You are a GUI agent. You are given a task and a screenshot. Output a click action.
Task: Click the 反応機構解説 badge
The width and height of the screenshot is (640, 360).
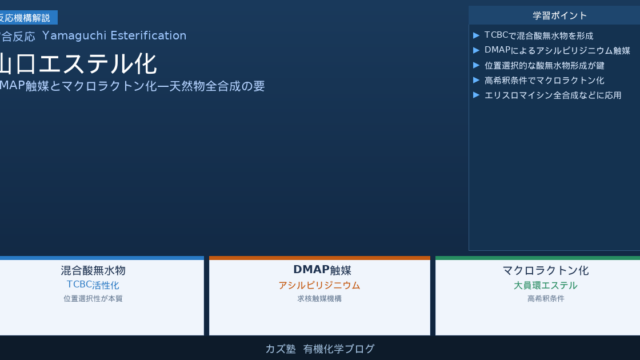click(28, 18)
